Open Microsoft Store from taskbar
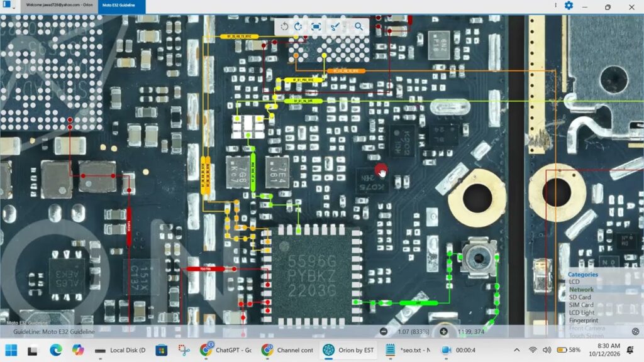The image size is (644, 362). click(162, 351)
